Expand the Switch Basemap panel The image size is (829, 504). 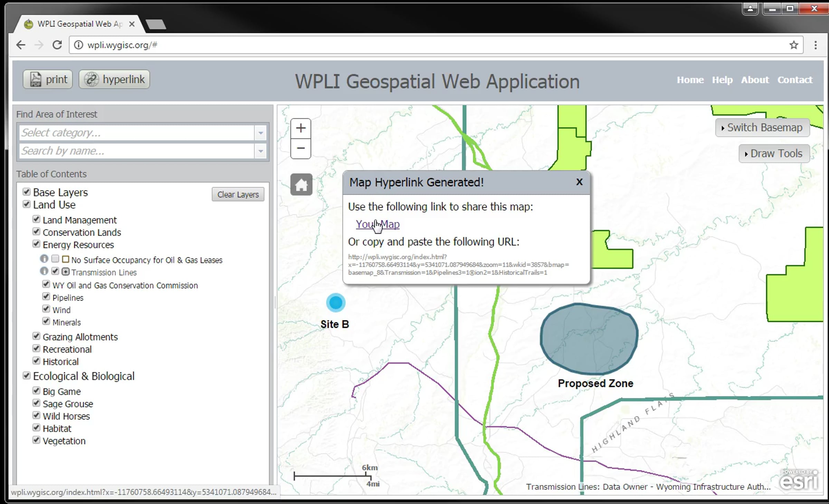click(x=762, y=128)
